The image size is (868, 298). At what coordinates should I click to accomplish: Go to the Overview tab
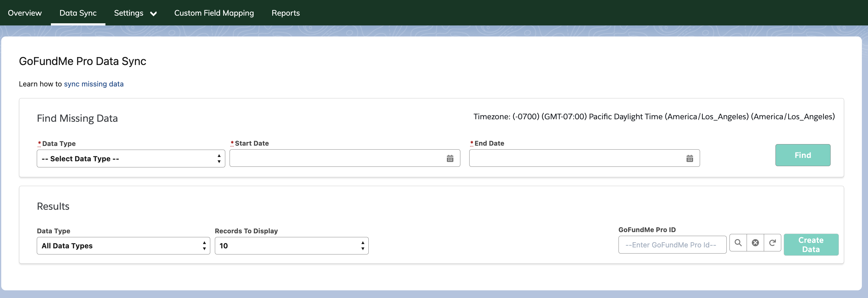(25, 13)
